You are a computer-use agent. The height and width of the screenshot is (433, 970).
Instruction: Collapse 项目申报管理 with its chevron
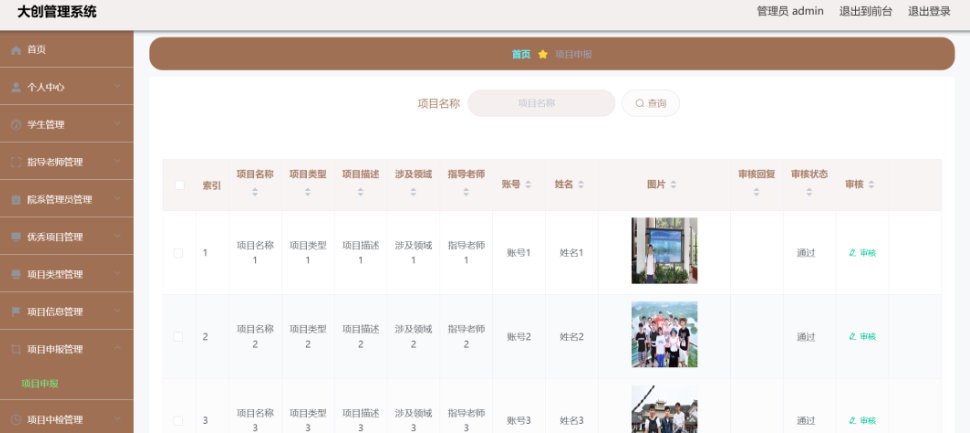coord(118,349)
